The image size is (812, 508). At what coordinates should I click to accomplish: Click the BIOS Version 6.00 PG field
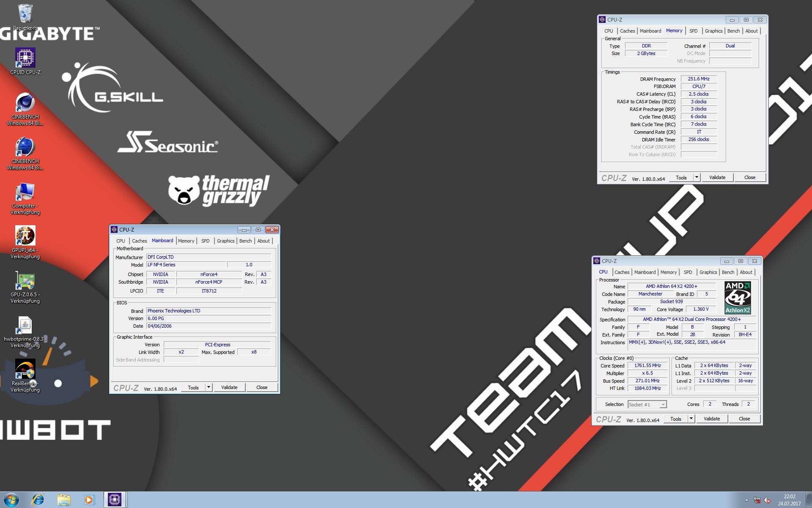[x=208, y=318]
